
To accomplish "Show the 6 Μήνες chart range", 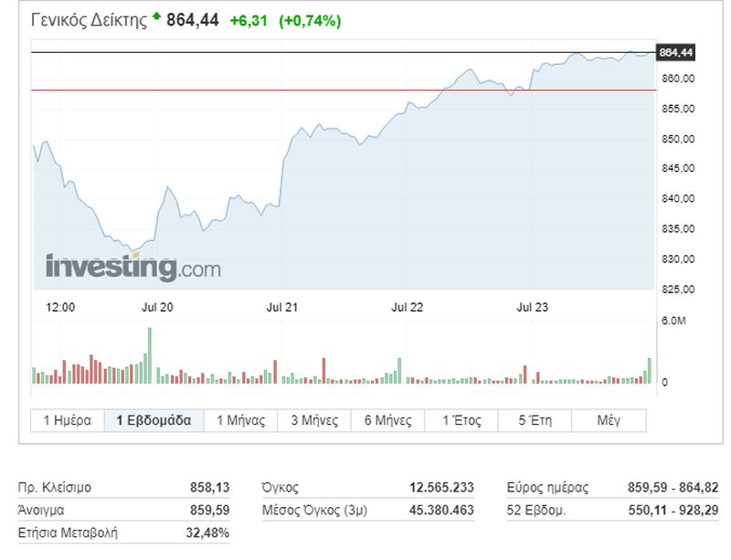I will [387, 420].
